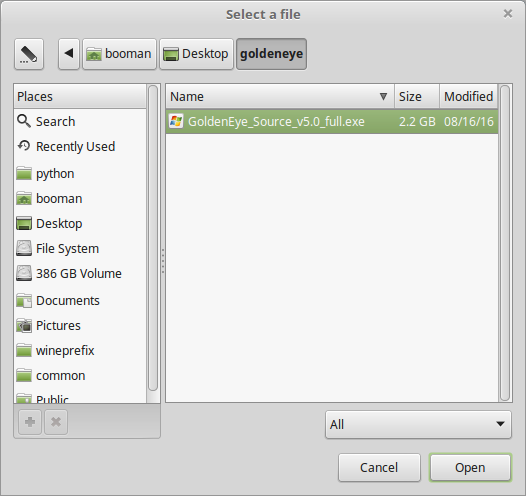Click the remove bookmark X button
This screenshot has height=496, width=526.
click(56, 422)
